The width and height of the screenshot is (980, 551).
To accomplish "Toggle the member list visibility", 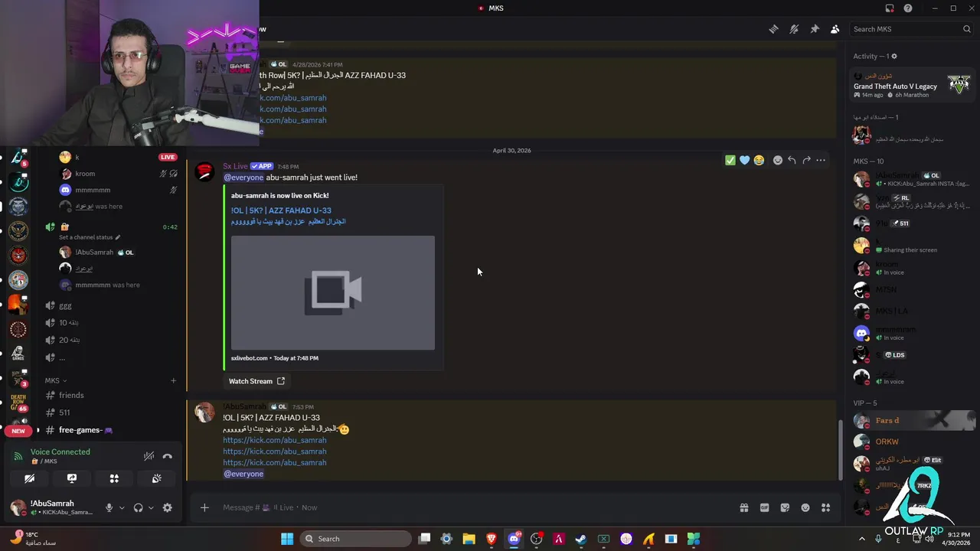I will [x=835, y=29].
